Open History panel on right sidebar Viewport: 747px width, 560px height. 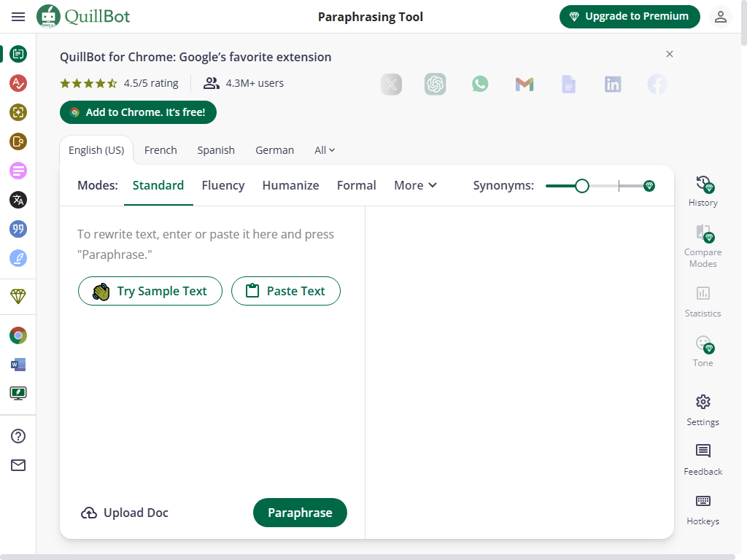(703, 191)
